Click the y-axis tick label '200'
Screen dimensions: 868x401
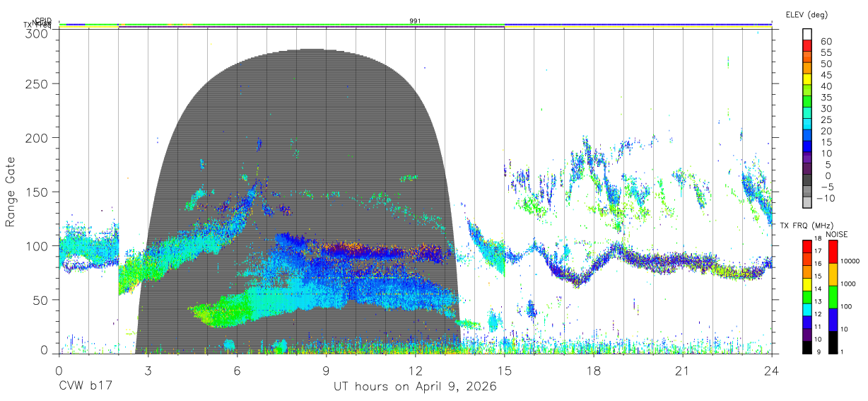tap(37, 137)
